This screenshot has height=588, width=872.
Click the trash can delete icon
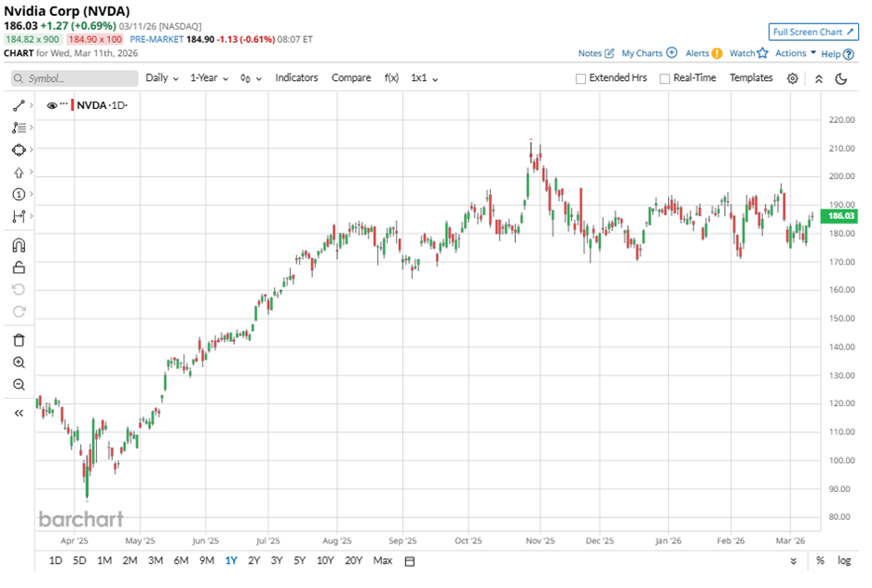point(19,340)
